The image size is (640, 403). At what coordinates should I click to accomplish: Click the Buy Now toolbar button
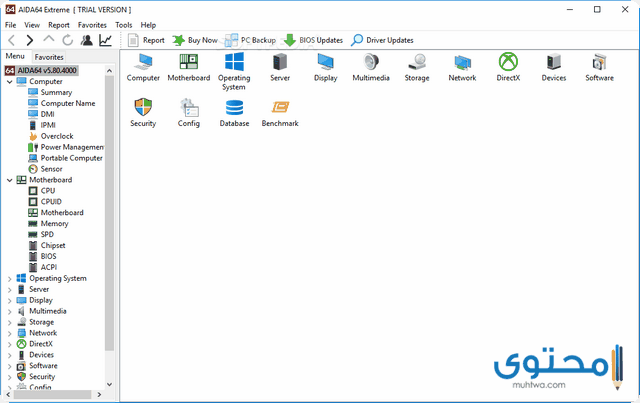click(x=195, y=40)
